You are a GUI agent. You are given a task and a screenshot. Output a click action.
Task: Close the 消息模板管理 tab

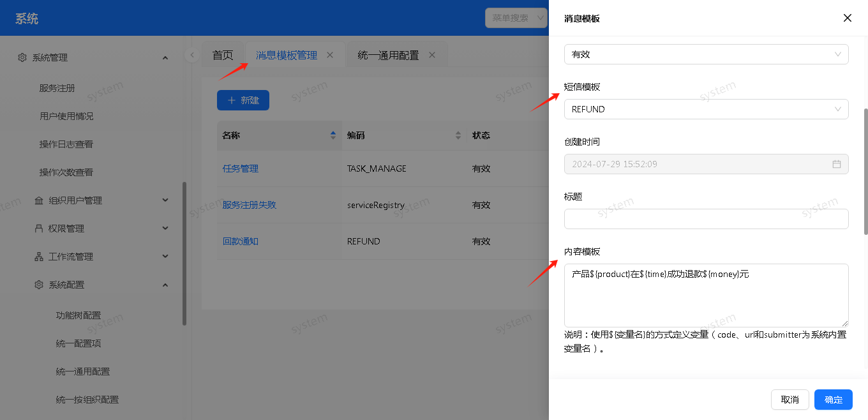pos(330,55)
